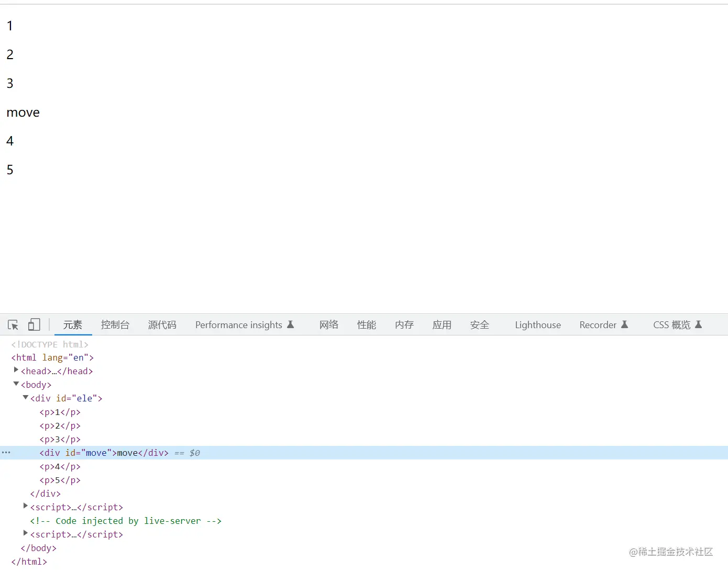728x572 pixels.
Task: Open the Recorder tab
Action: pyautogui.click(x=604, y=325)
